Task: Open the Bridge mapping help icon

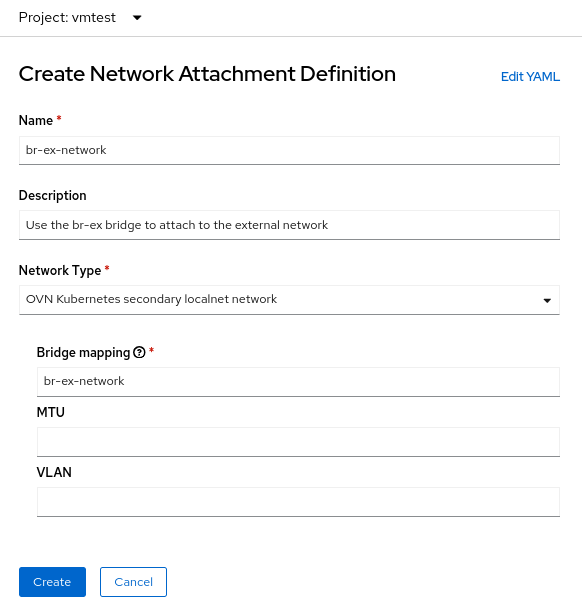Action: pyautogui.click(x=139, y=352)
